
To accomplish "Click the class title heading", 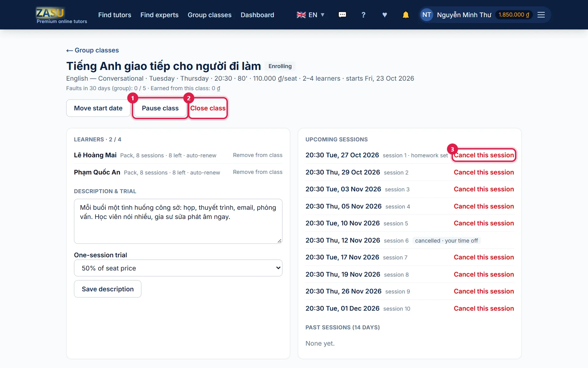I will click(164, 66).
